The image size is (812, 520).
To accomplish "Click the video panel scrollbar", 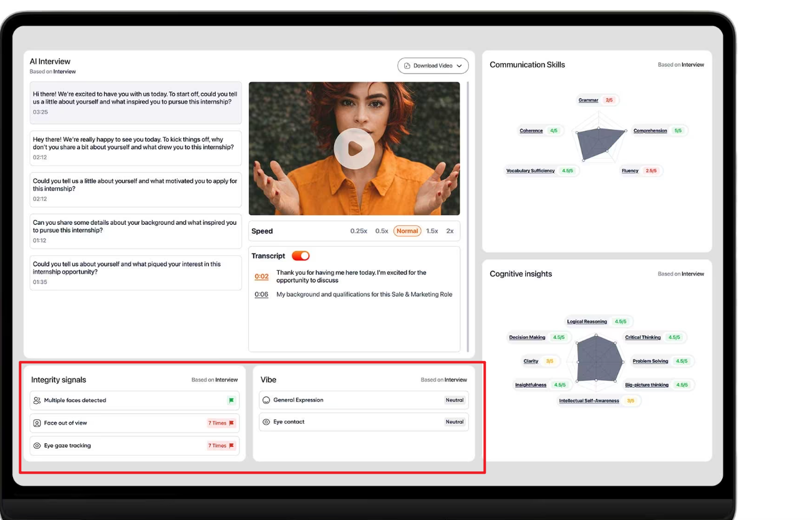I will click(x=468, y=212).
